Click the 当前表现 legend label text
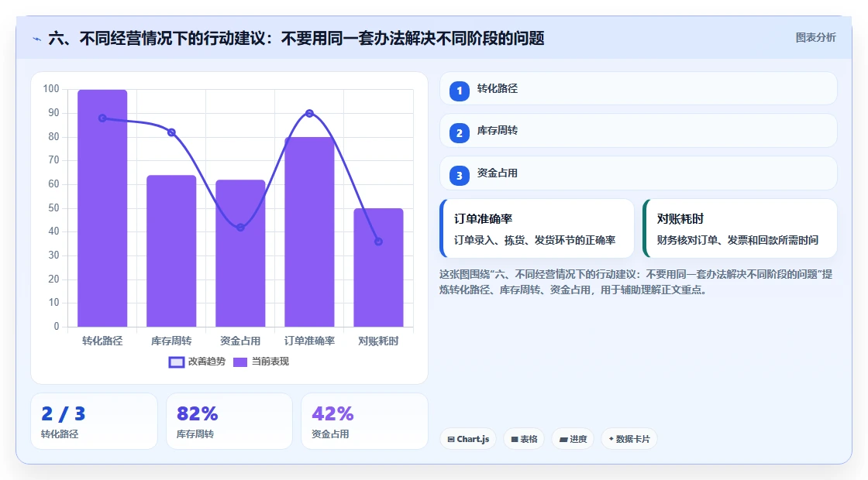The image size is (868, 480). click(x=270, y=362)
